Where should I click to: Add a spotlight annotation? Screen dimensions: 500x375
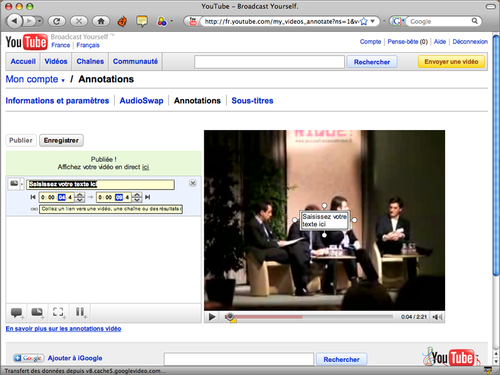58,313
